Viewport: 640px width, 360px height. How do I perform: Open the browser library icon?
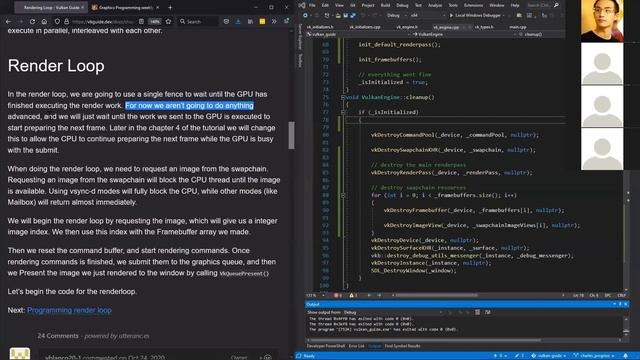pos(250,21)
